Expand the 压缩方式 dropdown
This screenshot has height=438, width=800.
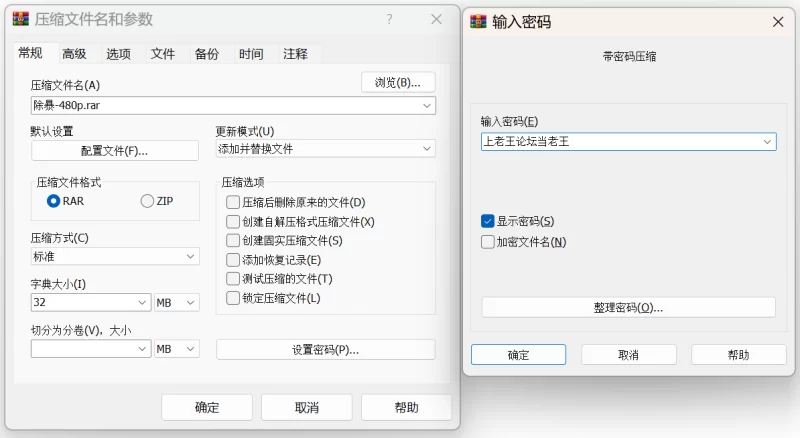pyautogui.click(x=191, y=257)
